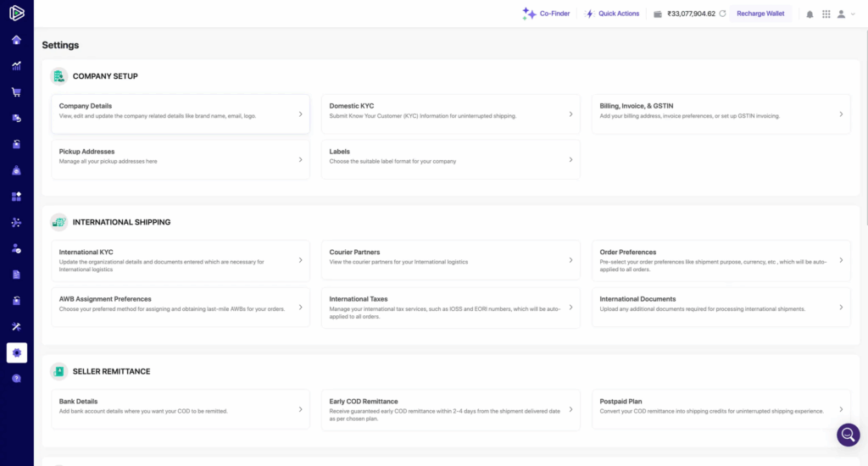This screenshot has height=466, width=868.
Task: Open Help from the sidebar question icon
Action: click(16, 379)
